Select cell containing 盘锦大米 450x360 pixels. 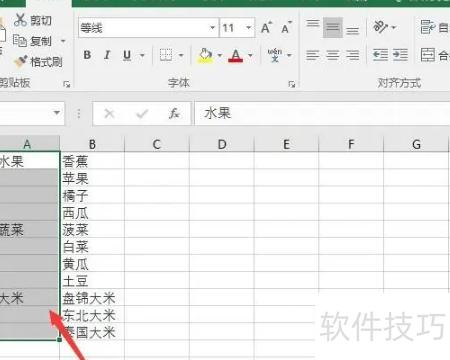click(x=92, y=298)
